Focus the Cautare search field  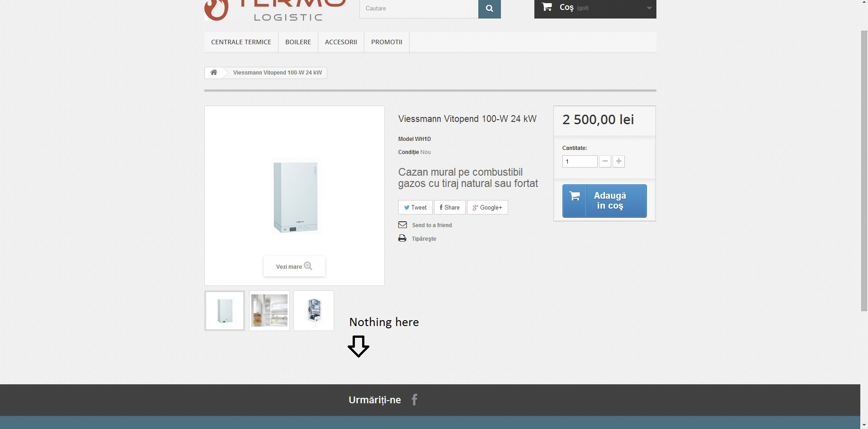coord(419,9)
